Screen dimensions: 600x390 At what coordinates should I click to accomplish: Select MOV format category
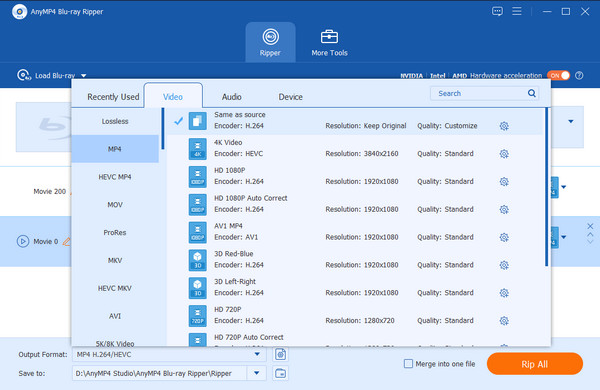click(x=115, y=205)
